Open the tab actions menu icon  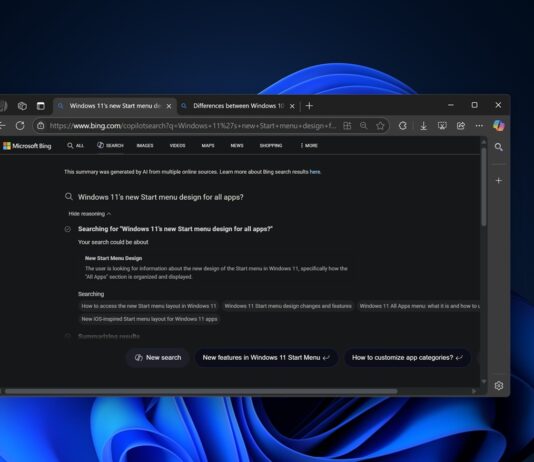[x=41, y=106]
